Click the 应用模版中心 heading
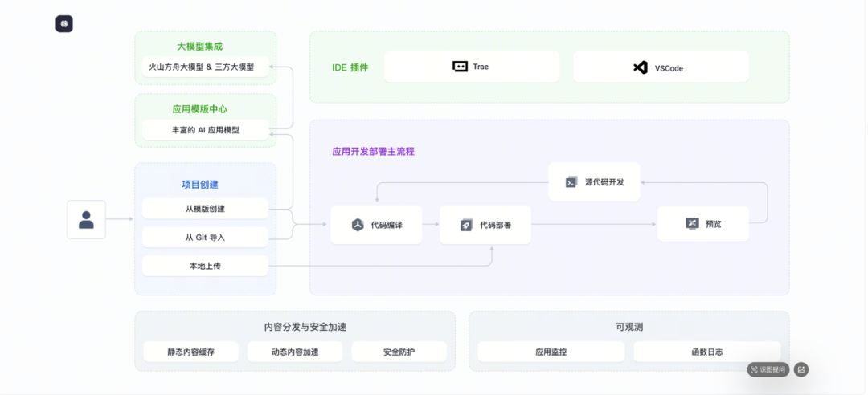This screenshot has height=395, width=868. pyautogui.click(x=200, y=109)
